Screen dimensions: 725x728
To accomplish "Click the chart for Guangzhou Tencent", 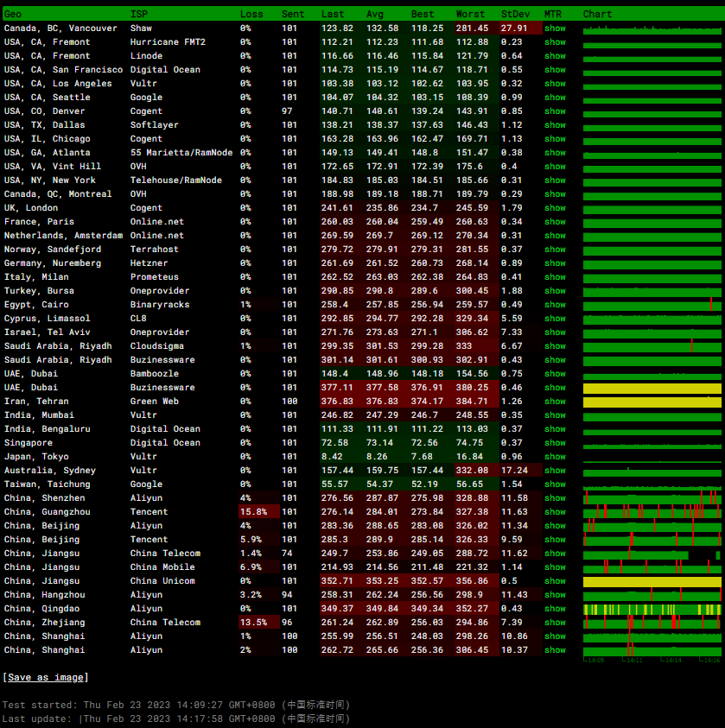I will click(652, 511).
